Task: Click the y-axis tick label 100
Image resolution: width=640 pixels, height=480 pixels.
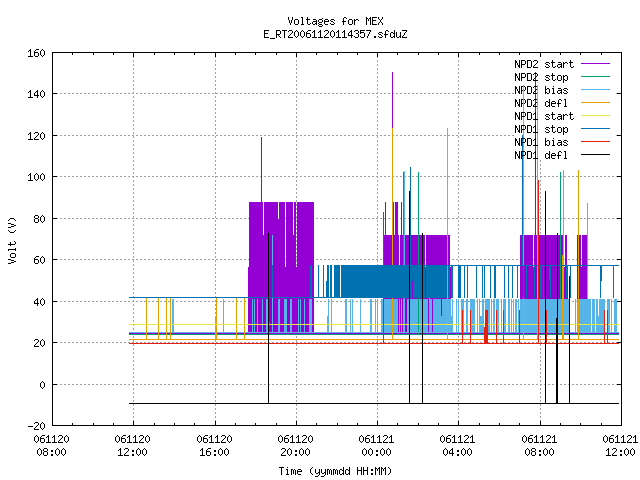Action: click(36, 177)
